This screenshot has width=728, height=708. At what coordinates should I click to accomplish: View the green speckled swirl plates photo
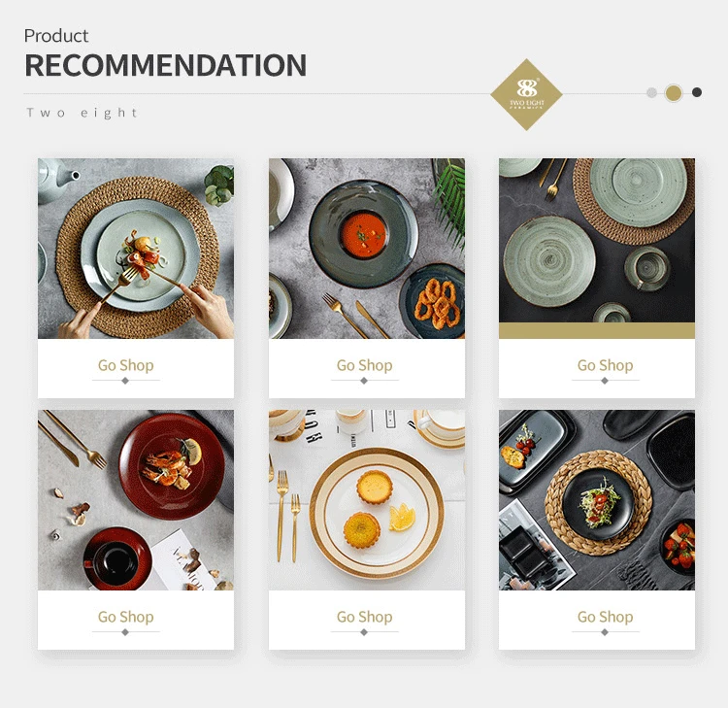597,241
